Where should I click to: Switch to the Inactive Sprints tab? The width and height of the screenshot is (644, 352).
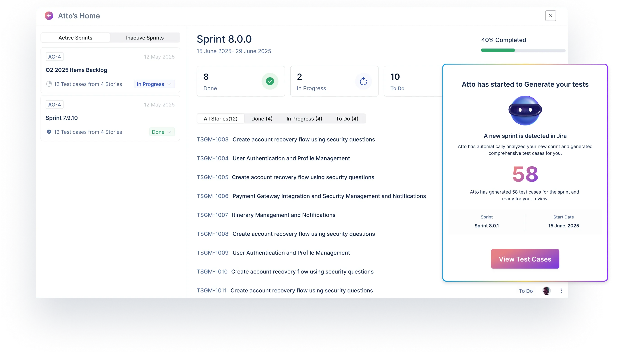(x=145, y=37)
